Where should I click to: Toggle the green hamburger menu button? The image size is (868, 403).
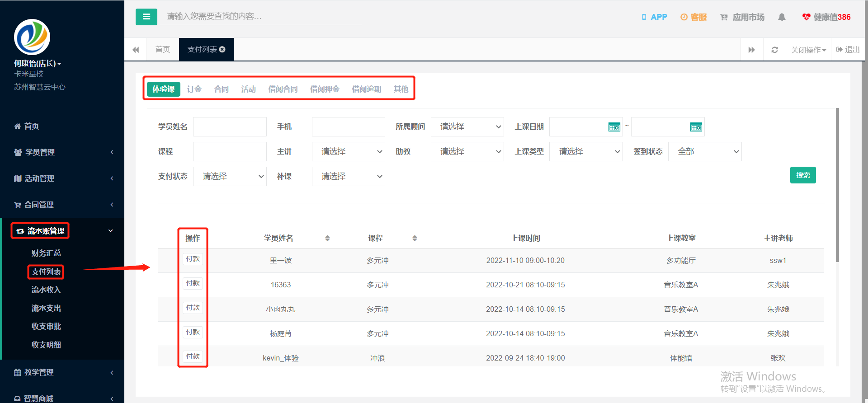coord(146,17)
